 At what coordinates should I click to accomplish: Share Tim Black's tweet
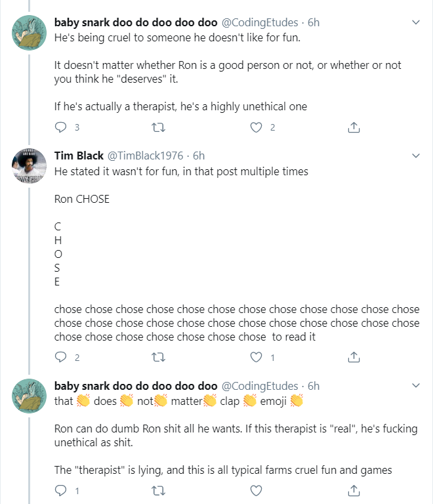pyautogui.click(x=354, y=357)
